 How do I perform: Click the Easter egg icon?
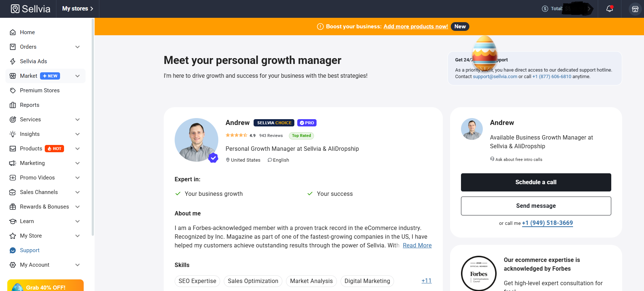pyautogui.click(x=484, y=53)
